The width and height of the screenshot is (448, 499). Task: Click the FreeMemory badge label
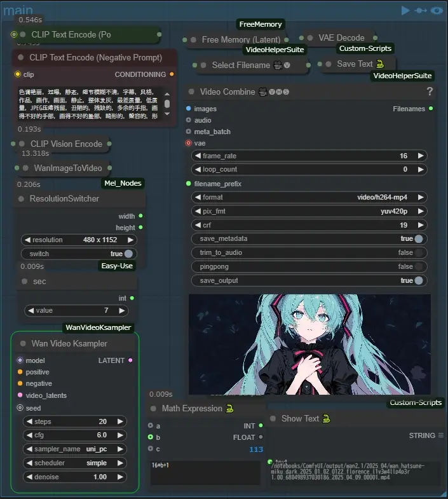[x=261, y=24]
